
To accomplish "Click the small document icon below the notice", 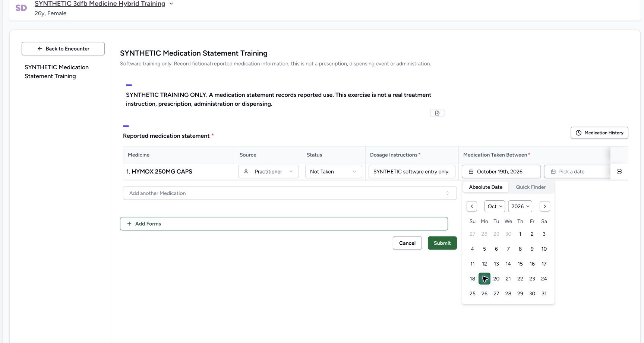I will [438, 113].
